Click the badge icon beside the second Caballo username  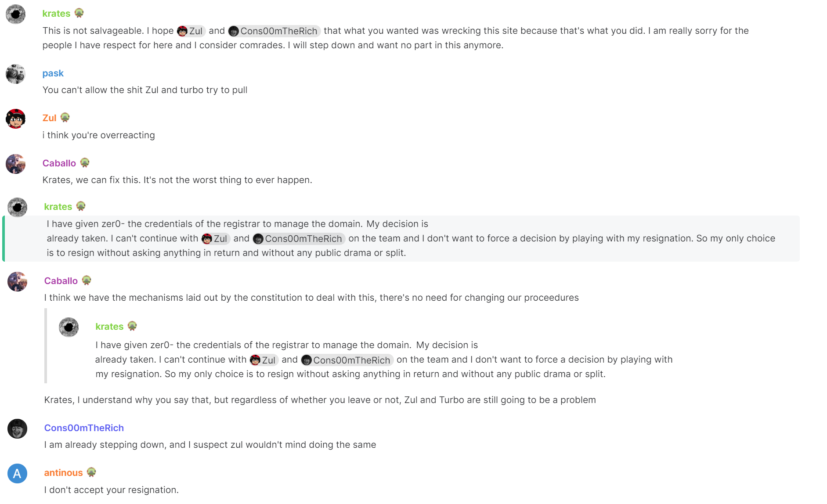[x=87, y=281]
